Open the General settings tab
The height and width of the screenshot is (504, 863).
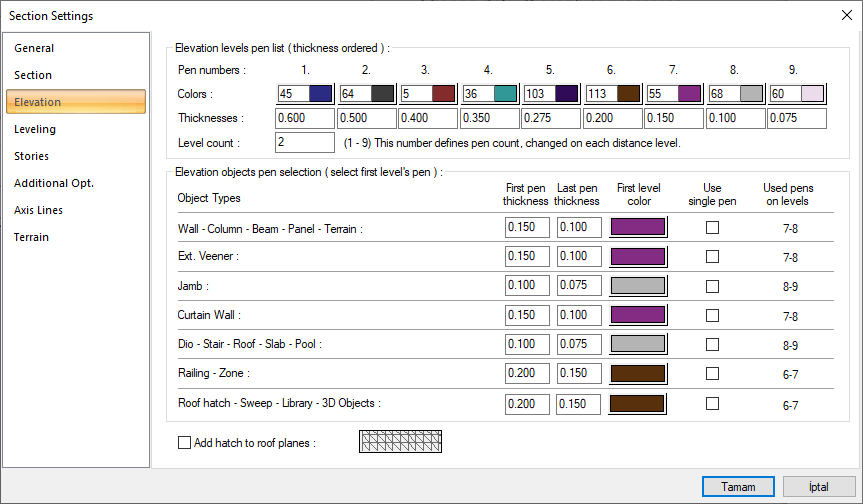coord(34,48)
